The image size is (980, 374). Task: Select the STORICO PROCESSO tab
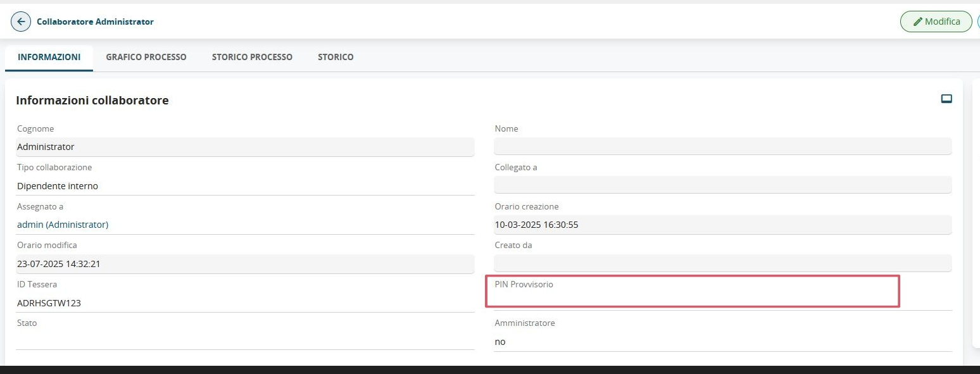[252, 57]
